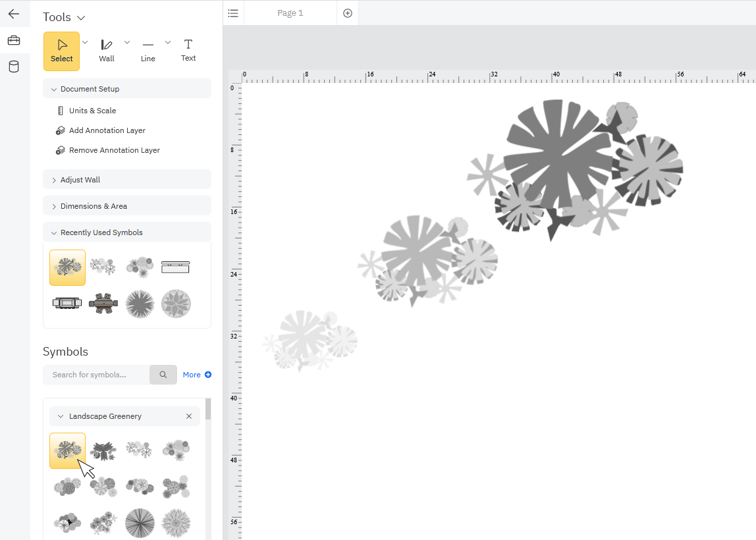Select the Select tool
Viewport: 756px width, 540px height.
pos(61,50)
